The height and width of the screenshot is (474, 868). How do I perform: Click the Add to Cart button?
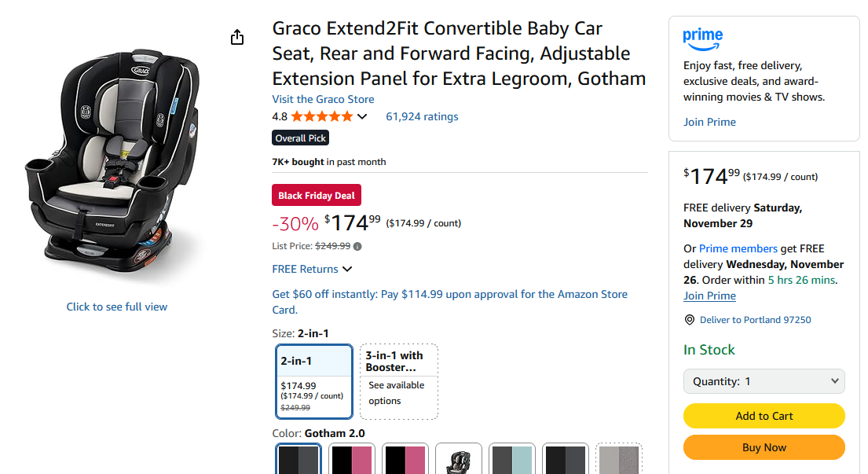click(x=764, y=416)
